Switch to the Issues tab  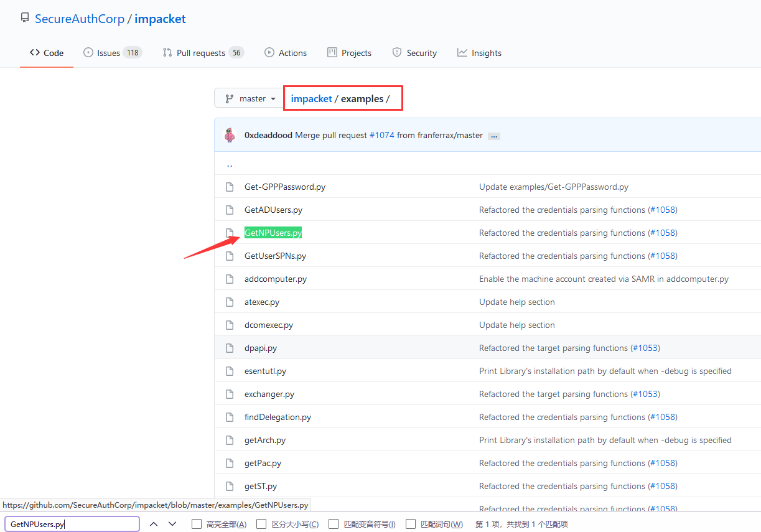[x=112, y=53]
